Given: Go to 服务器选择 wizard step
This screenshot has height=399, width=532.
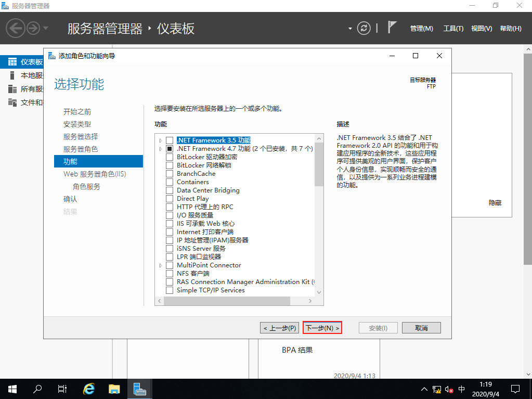Looking at the screenshot, I should pyautogui.click(x=81, y=137).
